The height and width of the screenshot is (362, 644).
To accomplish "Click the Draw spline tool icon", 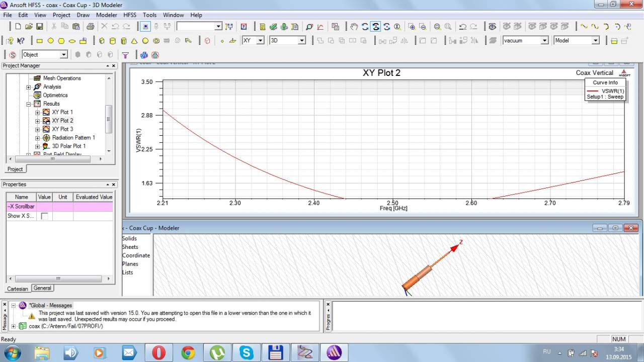I will pyautogui.click(x=595, y=27).
